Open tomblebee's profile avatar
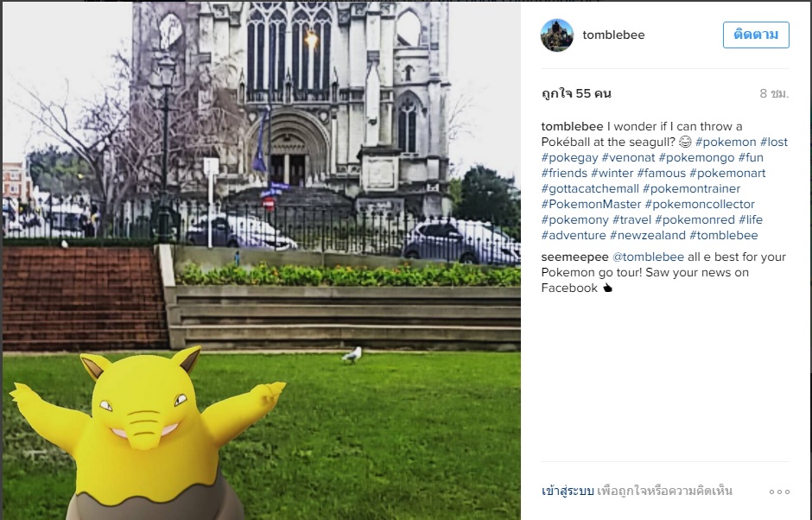Image resolution: width=812 pixels, height=520 pixels. 557,35
